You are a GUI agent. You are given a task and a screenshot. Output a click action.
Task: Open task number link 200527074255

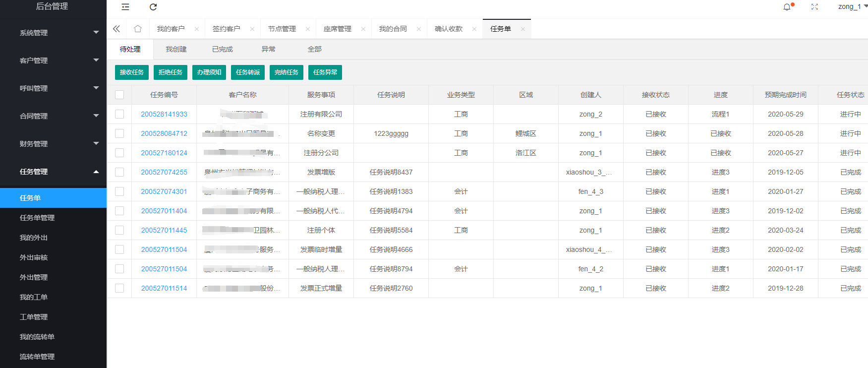164,172
